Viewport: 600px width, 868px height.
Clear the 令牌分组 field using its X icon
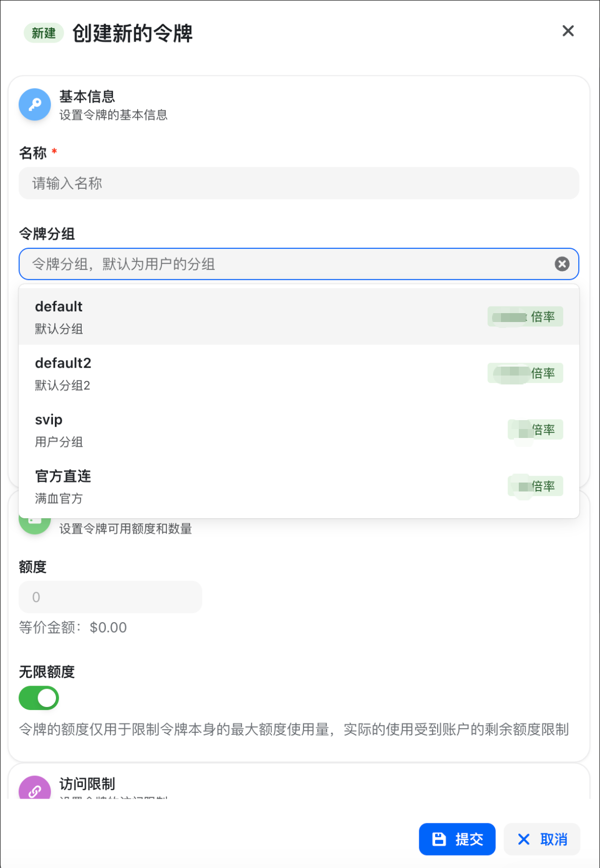562,264
